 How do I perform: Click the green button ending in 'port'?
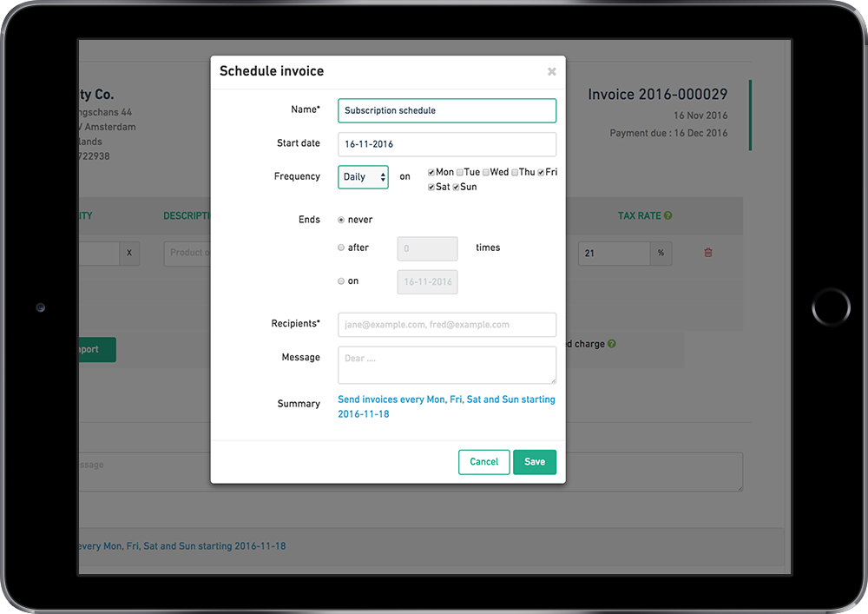(x=97, y=349)
